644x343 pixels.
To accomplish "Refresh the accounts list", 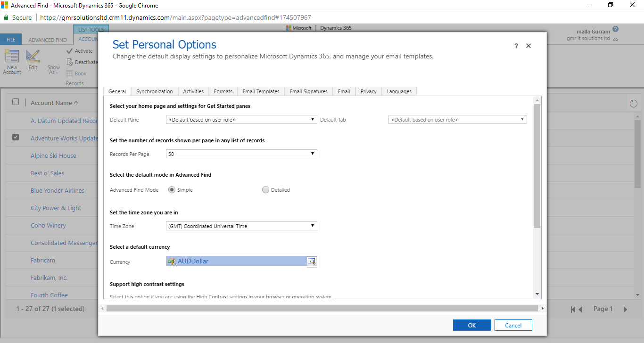I will (x=633, y=103).
